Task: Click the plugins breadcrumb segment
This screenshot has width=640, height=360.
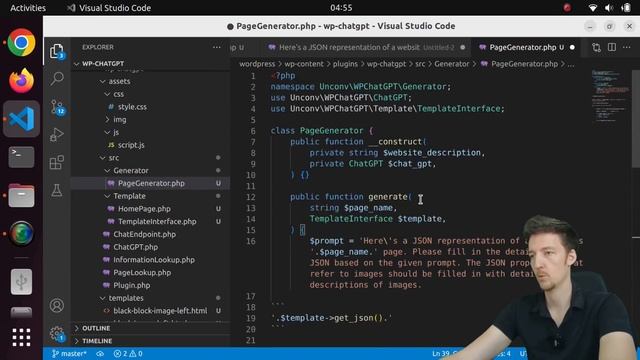Action: coord(345,64)
